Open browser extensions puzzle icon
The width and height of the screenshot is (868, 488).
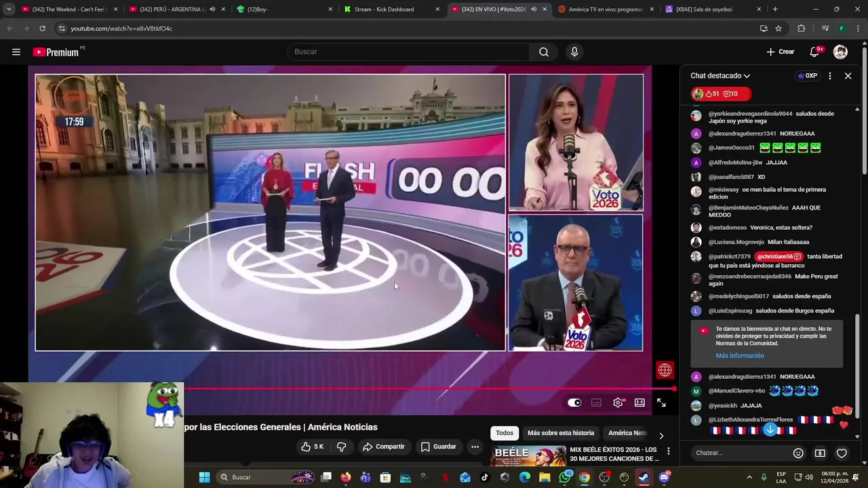pos(801,28)
